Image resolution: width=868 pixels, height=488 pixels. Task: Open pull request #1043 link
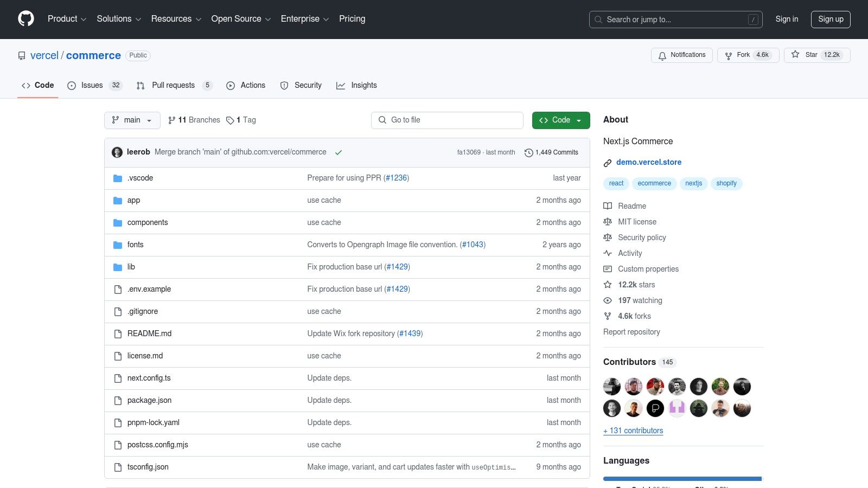(473, 245)
